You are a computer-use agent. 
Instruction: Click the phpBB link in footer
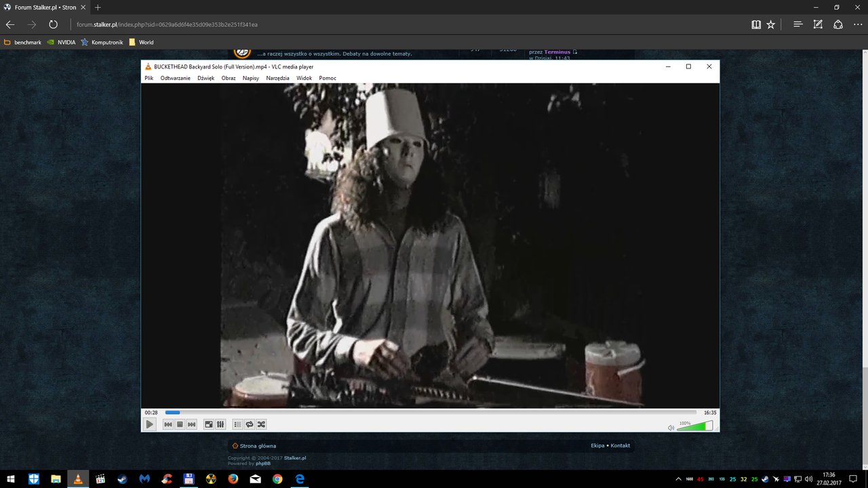pos(263,464)
